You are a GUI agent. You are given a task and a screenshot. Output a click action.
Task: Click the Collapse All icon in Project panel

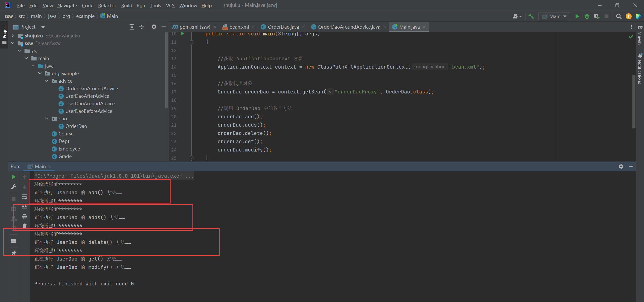point(142,27)
